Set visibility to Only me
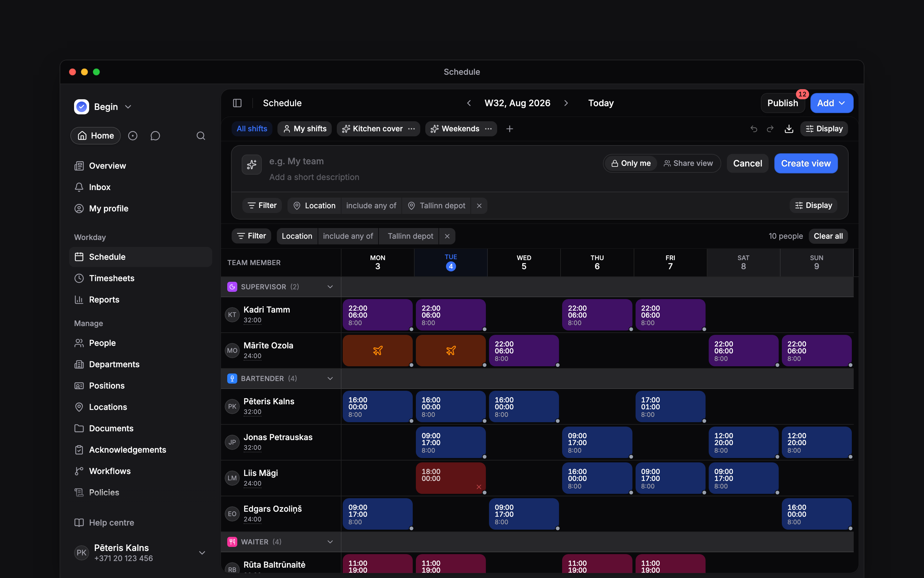The width and height of the screenshot is (924, 578). click(x=631, y=163)
